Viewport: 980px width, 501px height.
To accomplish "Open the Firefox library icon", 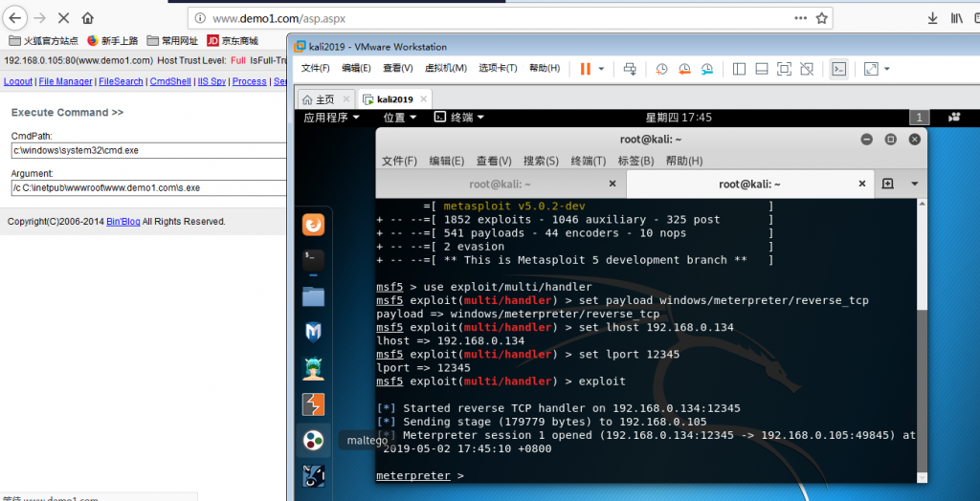I will pos(957,18).
